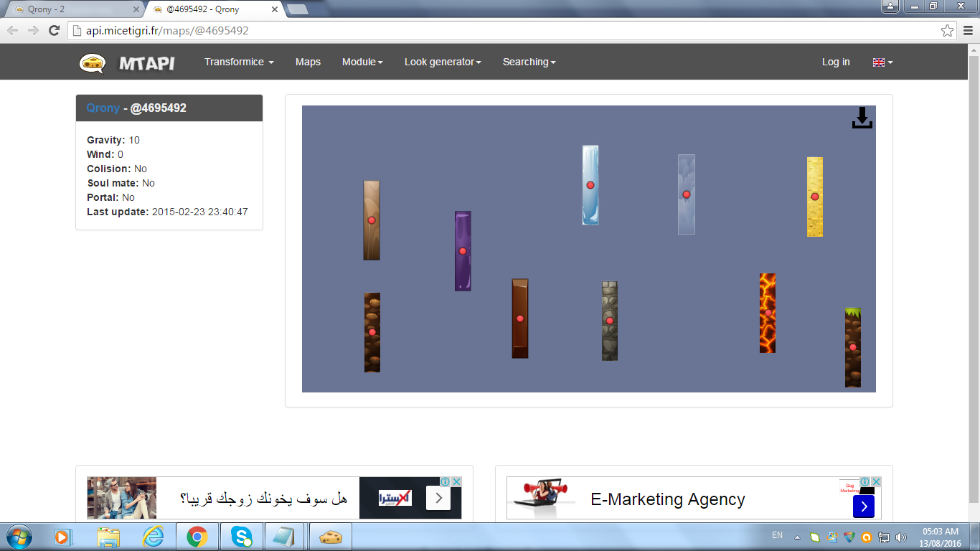
Task: Show hidden system tray icons
Action: click(797, 537)
